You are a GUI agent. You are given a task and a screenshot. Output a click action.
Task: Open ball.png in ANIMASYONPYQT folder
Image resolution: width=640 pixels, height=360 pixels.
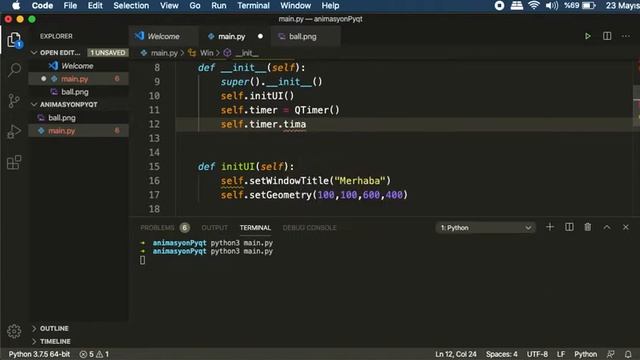click(x=78, y=118)
